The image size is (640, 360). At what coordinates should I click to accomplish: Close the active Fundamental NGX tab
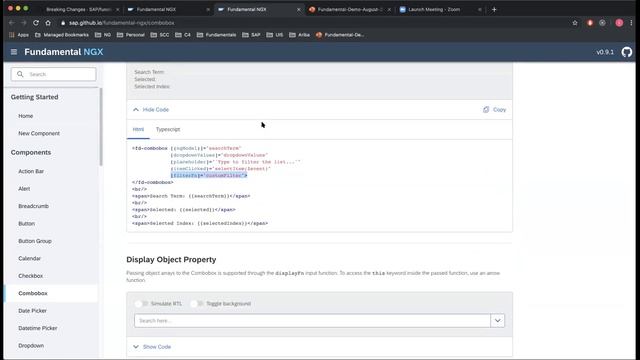(x=298, y=9)
